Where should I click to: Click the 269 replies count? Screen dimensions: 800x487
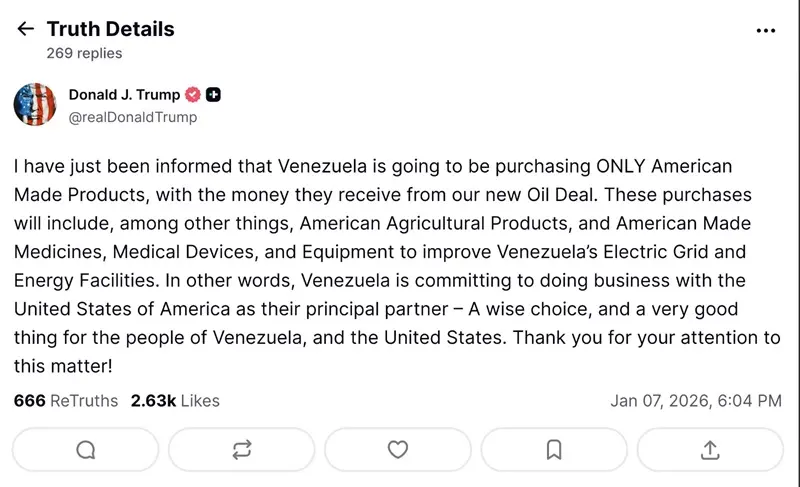pos(84,53)
